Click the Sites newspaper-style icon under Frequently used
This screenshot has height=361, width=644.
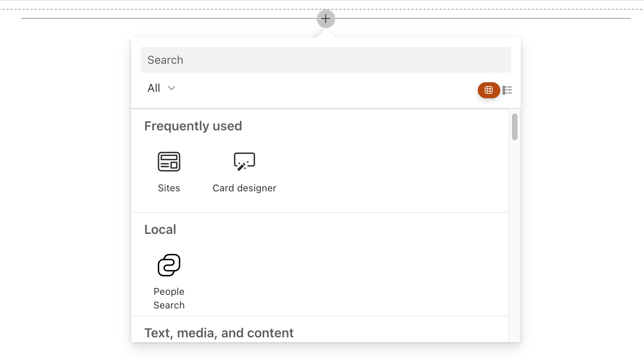coord(168,162)
